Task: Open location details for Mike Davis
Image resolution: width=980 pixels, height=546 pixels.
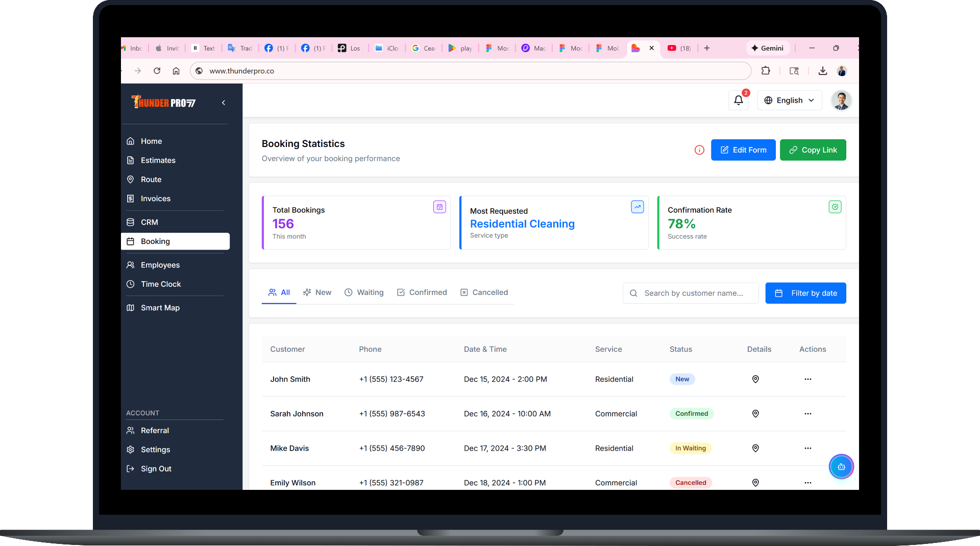Action: click(755, 448)
